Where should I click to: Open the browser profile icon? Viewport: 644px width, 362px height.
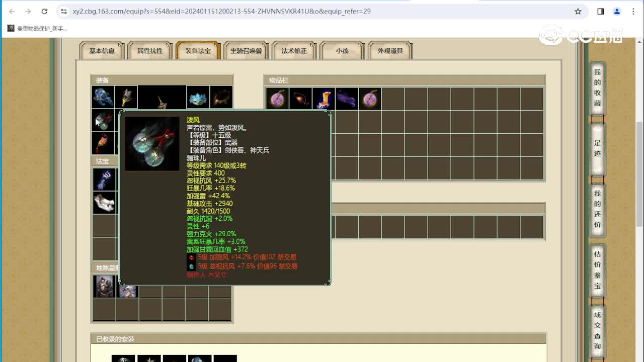point(617,11)
